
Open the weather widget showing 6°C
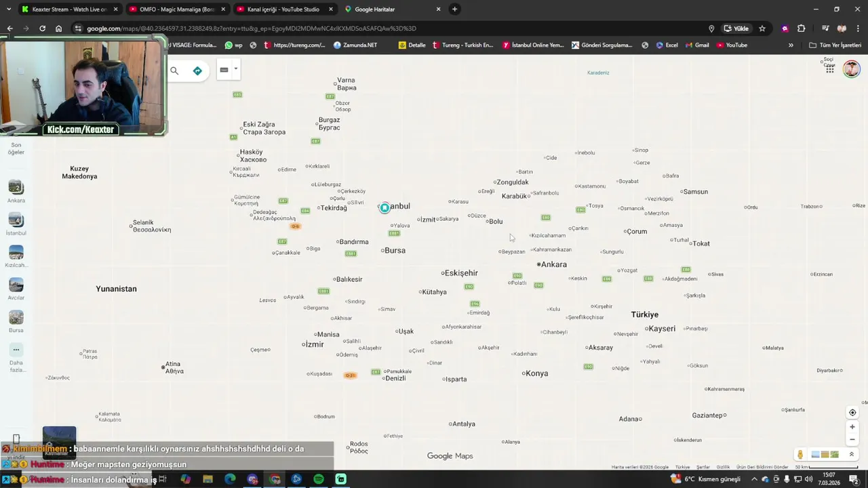pos(705,479)
